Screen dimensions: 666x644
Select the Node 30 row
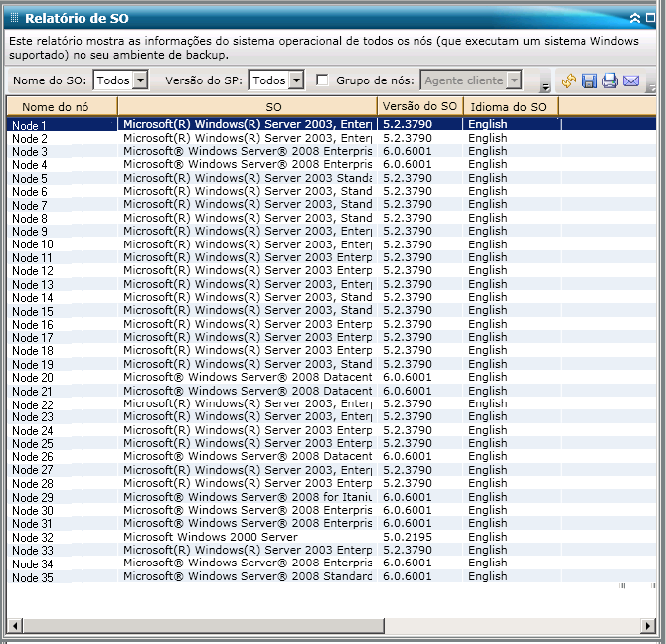[x=331, y=510]
